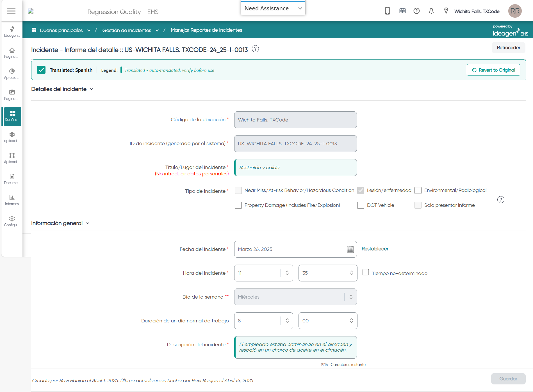Screen dimensions: 533x392
Task: Check the Environmental/Radiological checkbox
Action: tap(418, 190)
